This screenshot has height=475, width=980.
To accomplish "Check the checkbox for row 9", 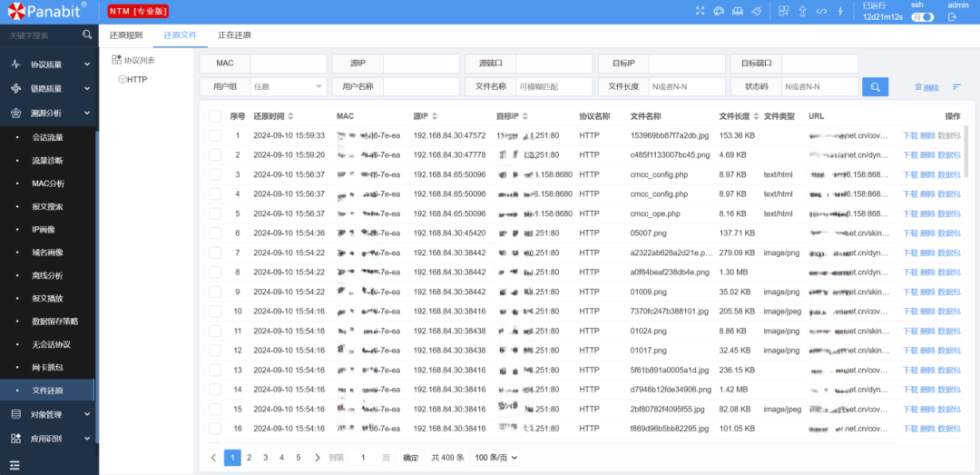I will point(215,292).
